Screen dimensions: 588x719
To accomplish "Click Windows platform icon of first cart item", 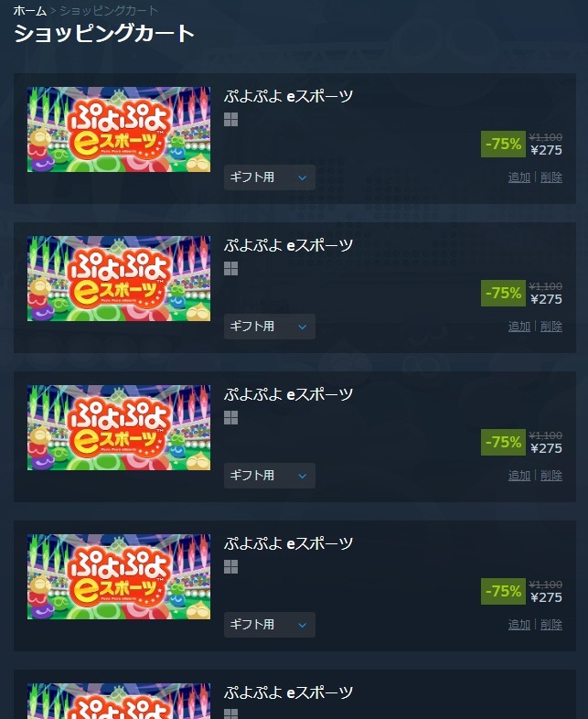I will [x=231, y=120].
